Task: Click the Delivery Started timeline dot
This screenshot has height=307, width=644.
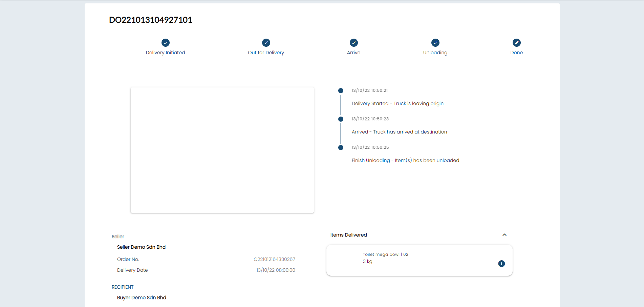Action: coord(341,90)
